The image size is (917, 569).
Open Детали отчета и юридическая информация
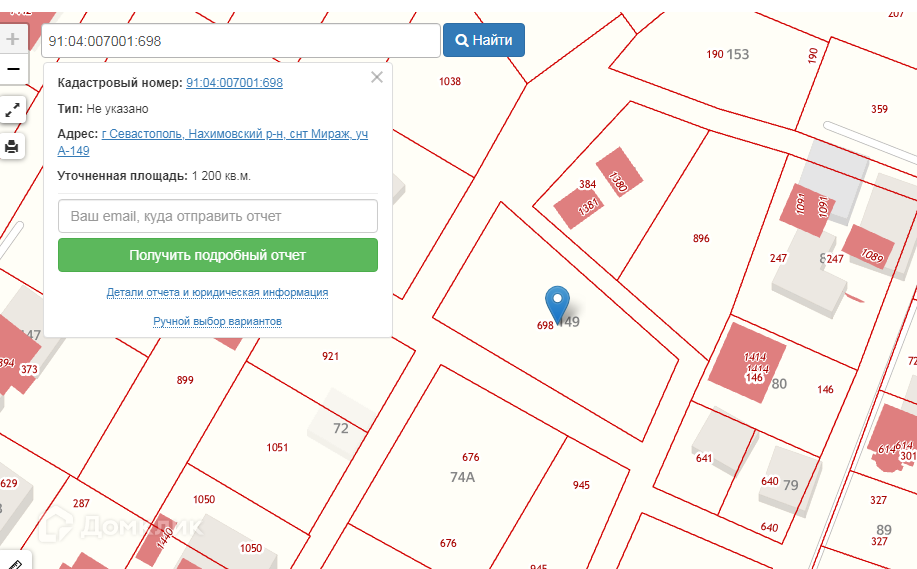[x=218, y=293]
